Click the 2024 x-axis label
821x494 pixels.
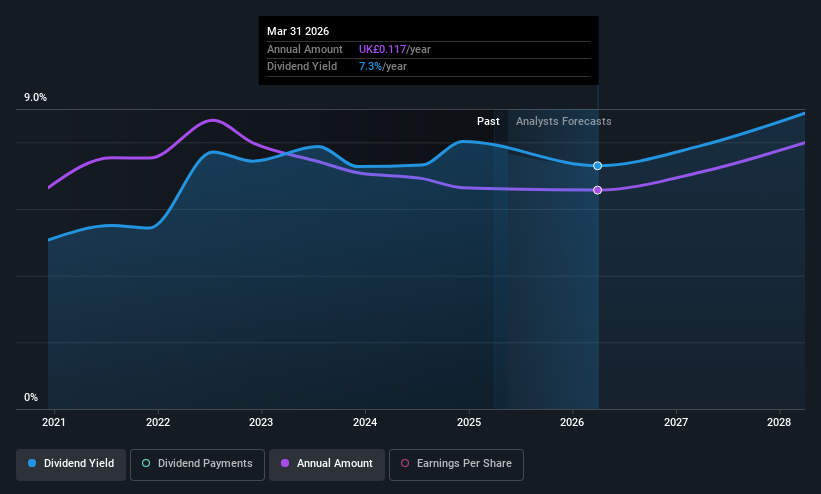(365, 422)
